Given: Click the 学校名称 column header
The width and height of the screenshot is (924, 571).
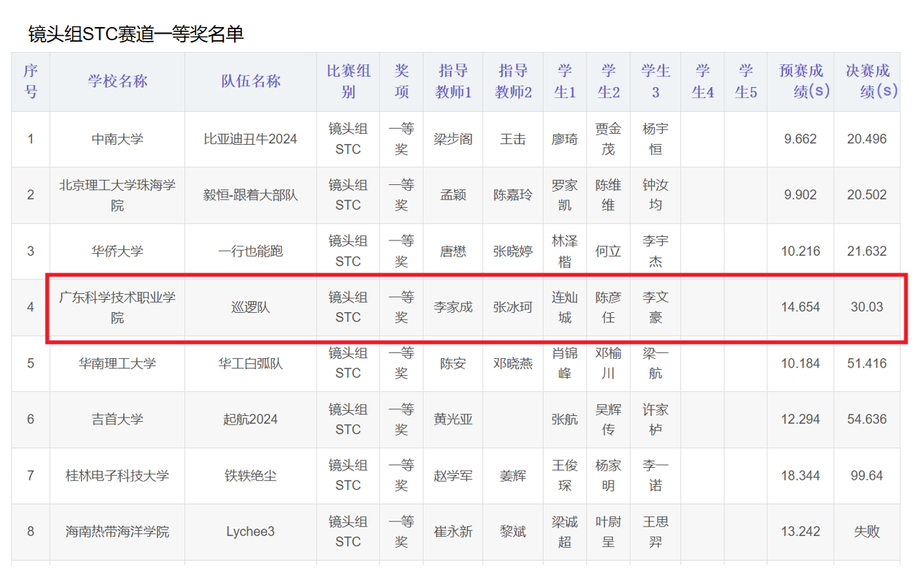Looking at the screenshot, I should coord(118,81).
